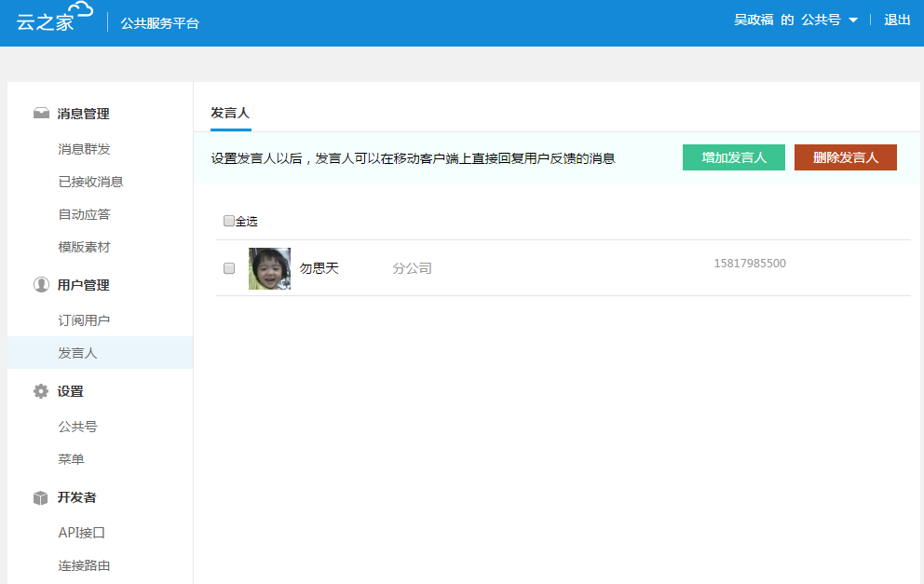The height and width of the screenshot is (584, 924).
Task: Select 模版素材 in the sidebar
Action: (x=84, y=247)
